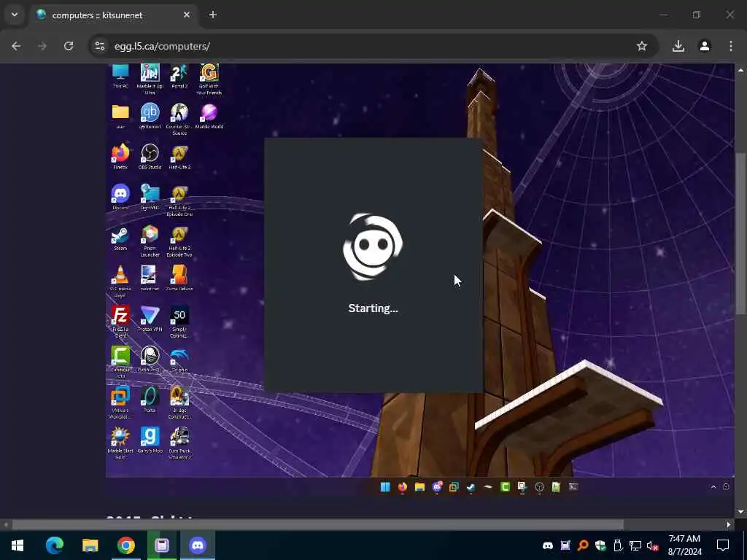This screenshot has height=560, width=747.
Task: Click the yellow folder icon in the image
Action: 120,116
